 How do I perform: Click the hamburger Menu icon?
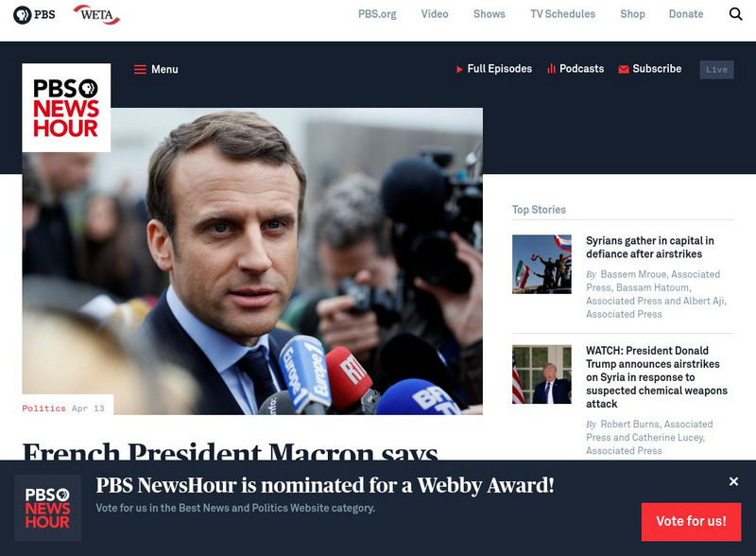tap(140, 70)
